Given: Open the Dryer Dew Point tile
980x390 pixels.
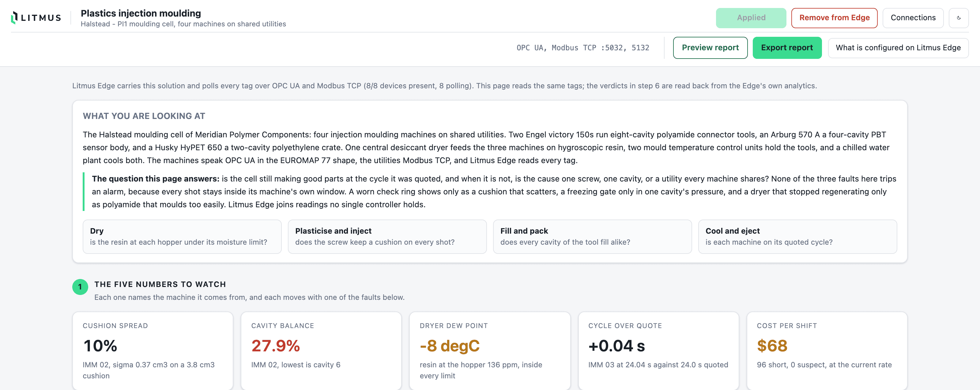Looking at the screenshot, I should [490, 351].
